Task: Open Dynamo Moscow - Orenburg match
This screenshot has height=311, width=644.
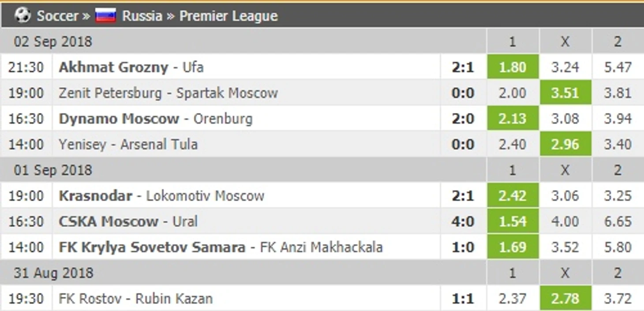Action: click(x=156, y=119)
